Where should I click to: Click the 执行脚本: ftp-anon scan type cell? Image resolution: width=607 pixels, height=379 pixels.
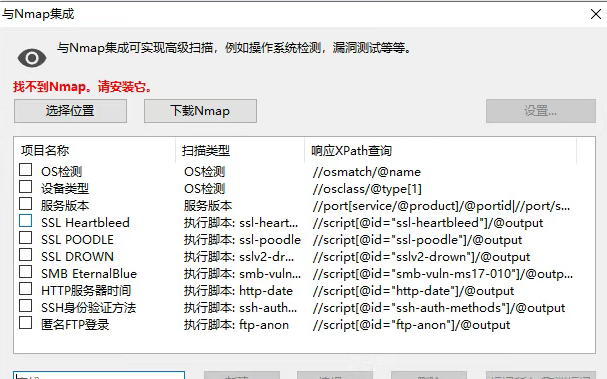coord(236,325)
